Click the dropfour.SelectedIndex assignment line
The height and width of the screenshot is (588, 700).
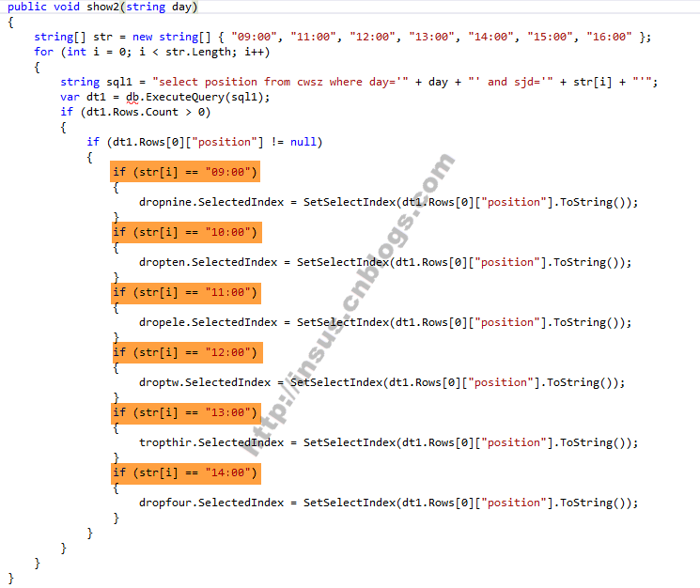[x=388, y=503]
